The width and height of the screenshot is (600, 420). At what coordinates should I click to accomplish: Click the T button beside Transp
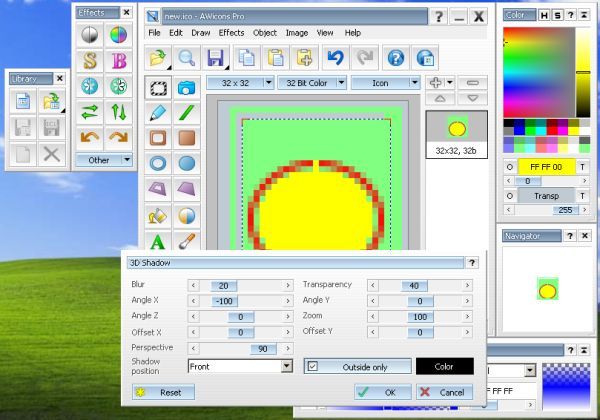pyautogui.click(x=582, y=196)
